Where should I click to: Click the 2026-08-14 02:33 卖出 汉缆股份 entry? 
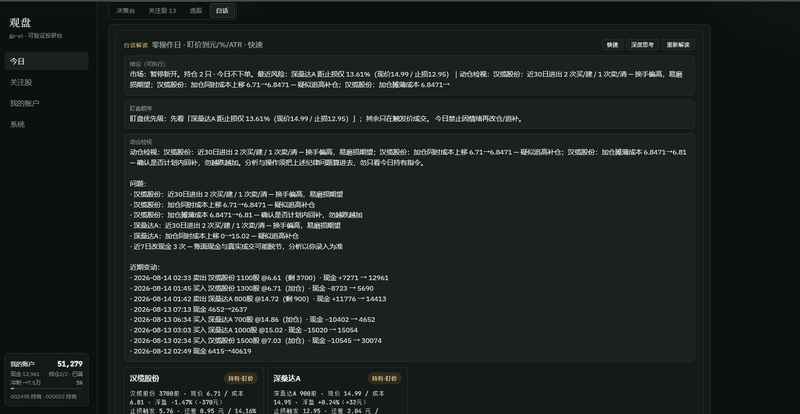tap(259, 278)
